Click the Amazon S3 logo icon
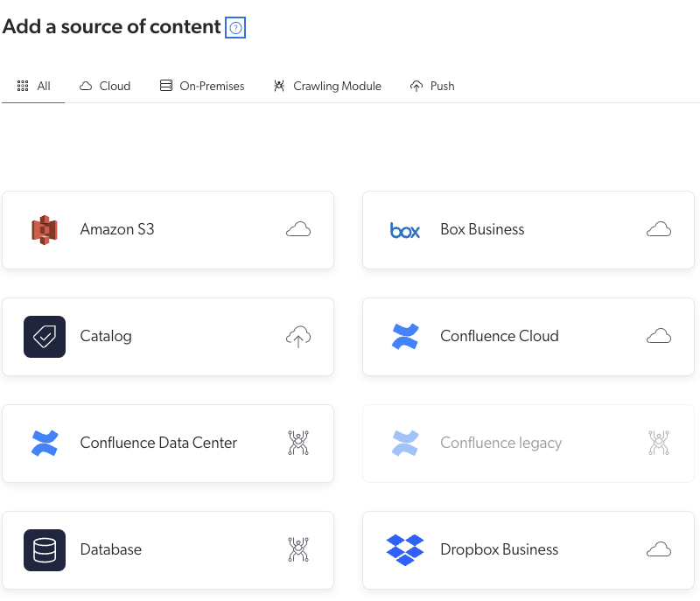700x601 pixels. (45, 230)
